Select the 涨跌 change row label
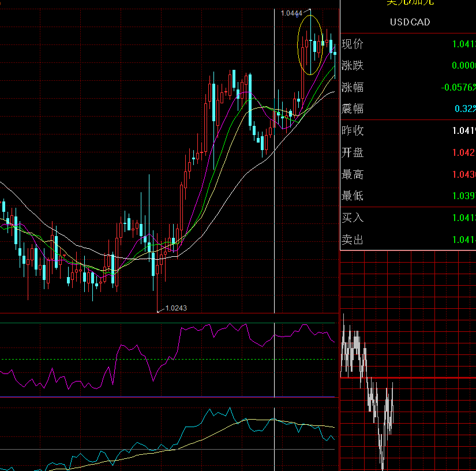 pos(352,65)
